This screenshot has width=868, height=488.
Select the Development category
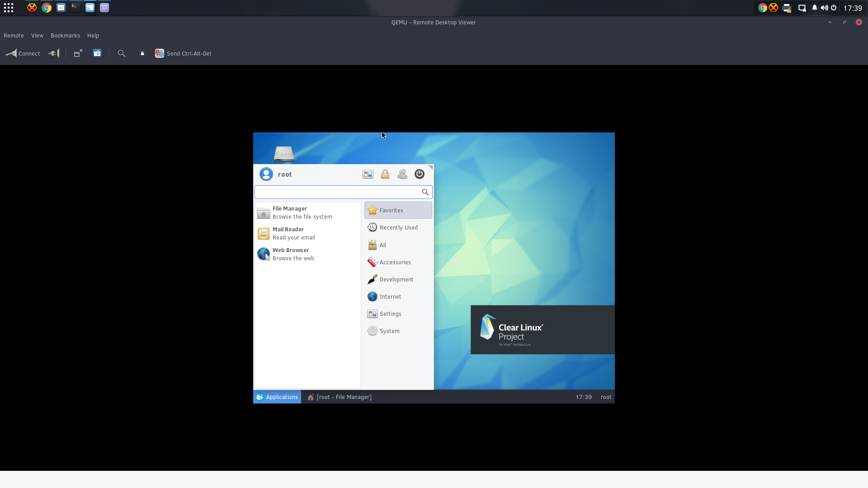(x=398, y=279)
